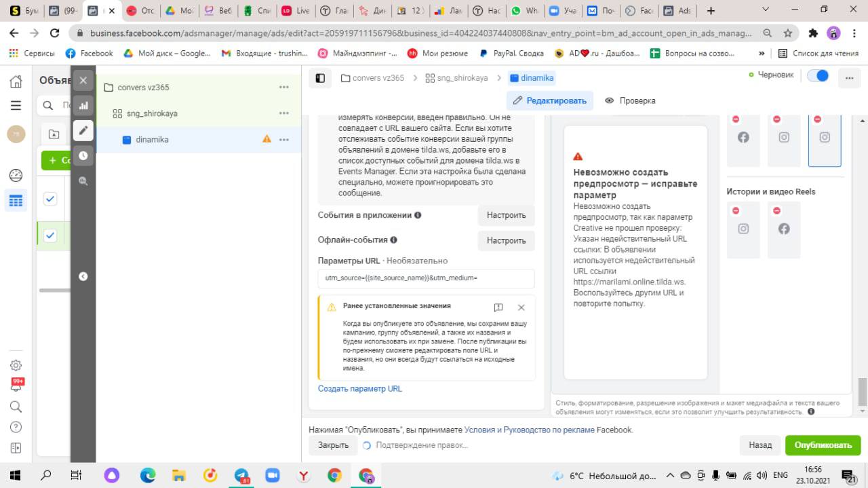
Task: Click the Параметры URL input field
Action: (427, 278)
